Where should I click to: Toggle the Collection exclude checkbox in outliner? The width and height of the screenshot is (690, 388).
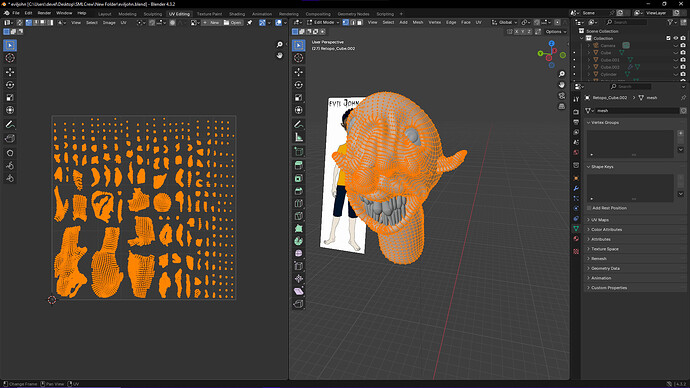coord(668,38)
